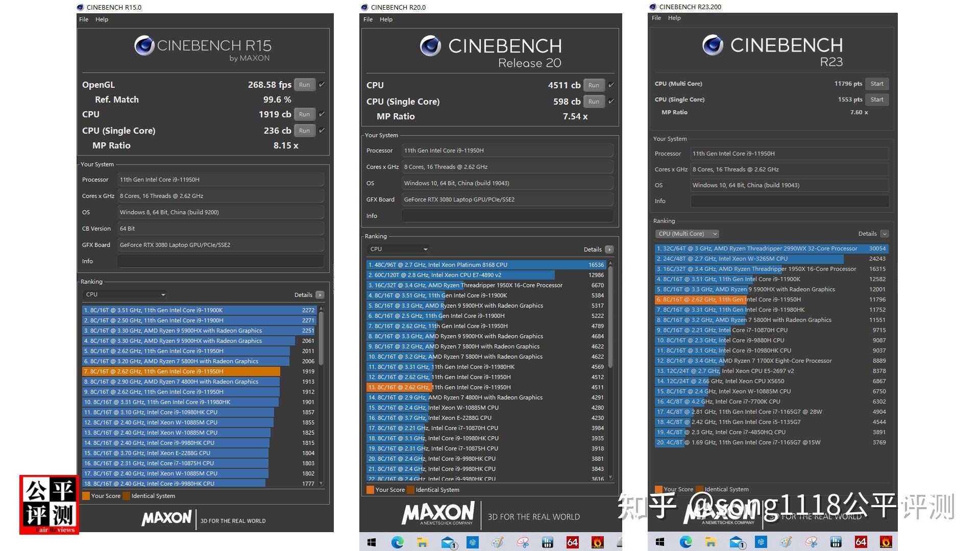
Task: Select the Xeon Platinum 8168 ranking row in R20
Action: coord(486,265)
